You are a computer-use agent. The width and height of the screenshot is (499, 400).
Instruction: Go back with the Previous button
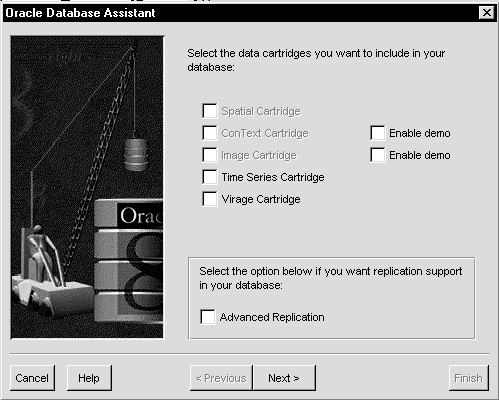pos(221,378)
